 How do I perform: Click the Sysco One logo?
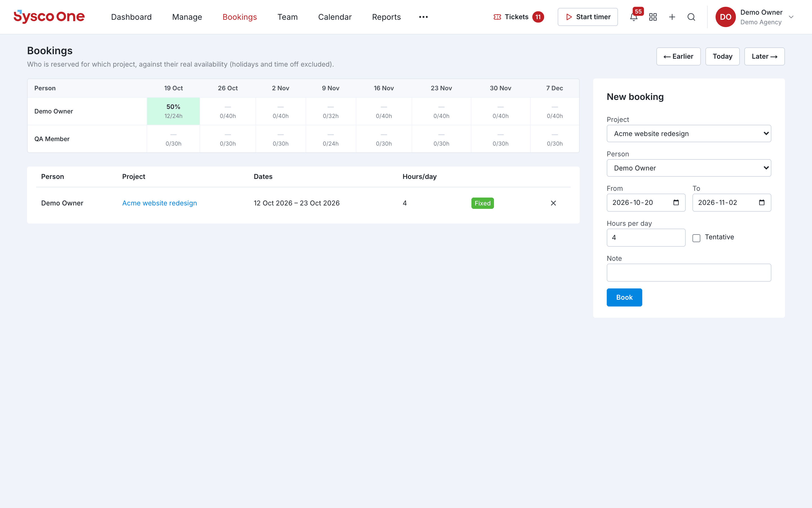49,16
